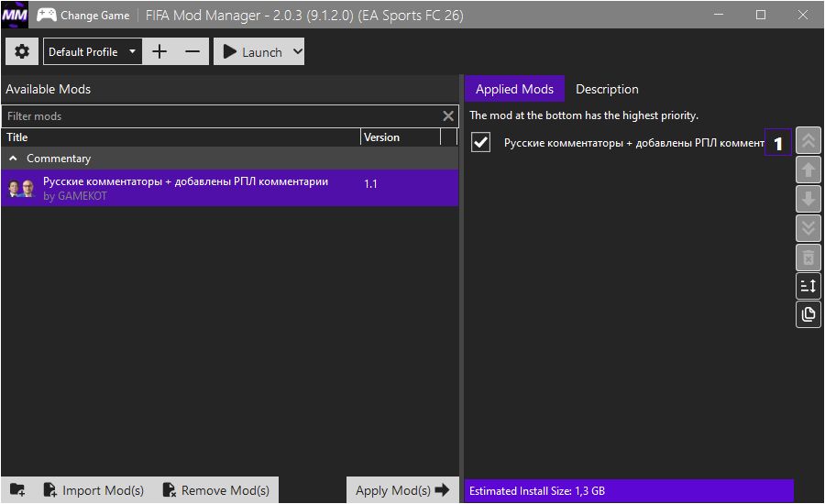The image size is (825, 504).
Task: Uncheck the applied Russian commentators mod checkbox
Action: click(481, 143)
